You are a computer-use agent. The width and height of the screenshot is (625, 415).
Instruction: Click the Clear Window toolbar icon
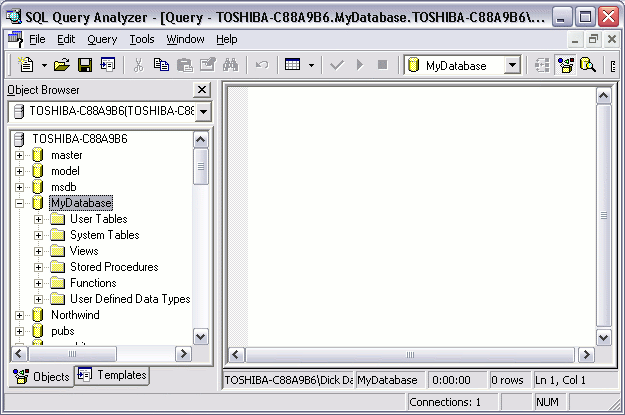pyautogui.click(x=208, y=65)
